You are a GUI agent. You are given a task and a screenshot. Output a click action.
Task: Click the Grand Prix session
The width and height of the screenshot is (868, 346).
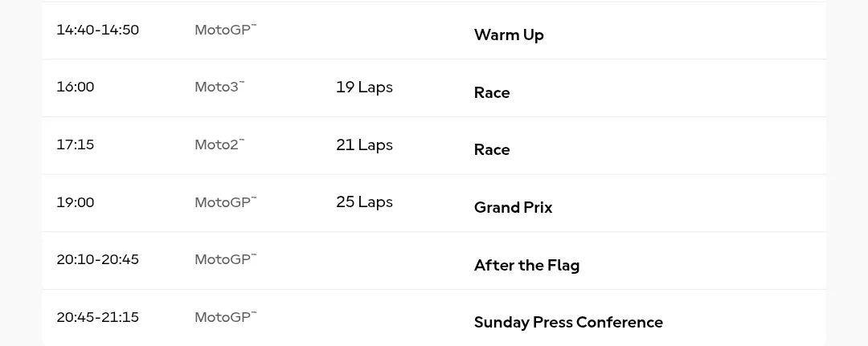[x=513, y=208]
